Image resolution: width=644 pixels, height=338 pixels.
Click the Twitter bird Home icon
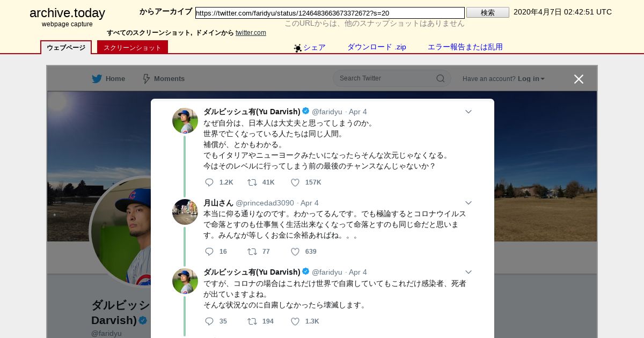97,79
